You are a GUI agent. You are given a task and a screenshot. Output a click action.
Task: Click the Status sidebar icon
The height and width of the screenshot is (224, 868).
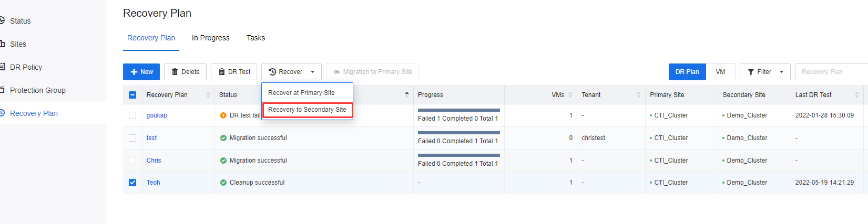tap(2, 21)
